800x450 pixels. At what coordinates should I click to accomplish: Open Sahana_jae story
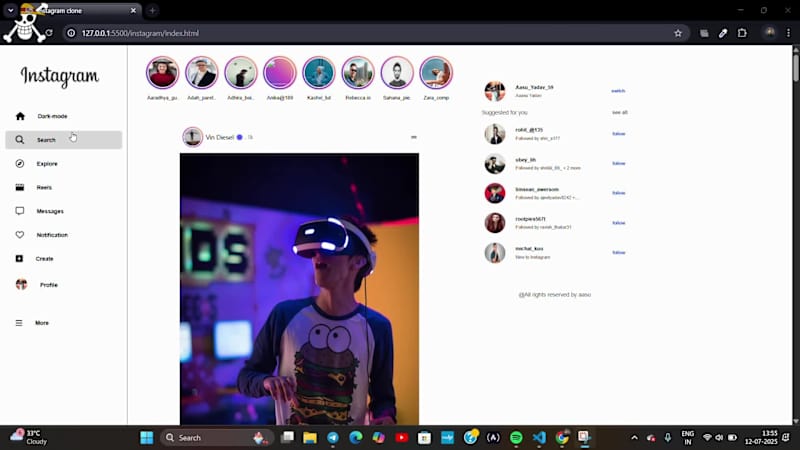(397, 72)
